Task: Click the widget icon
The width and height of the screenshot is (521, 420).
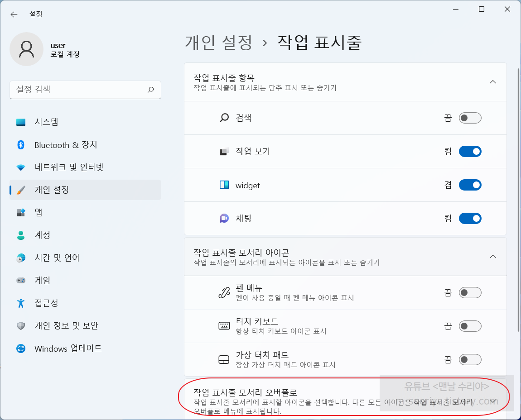Action: (x=224, y=185)
